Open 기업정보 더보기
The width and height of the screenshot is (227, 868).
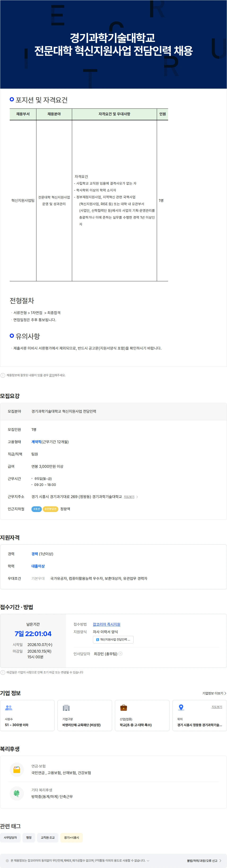click(x=214, y=693)
